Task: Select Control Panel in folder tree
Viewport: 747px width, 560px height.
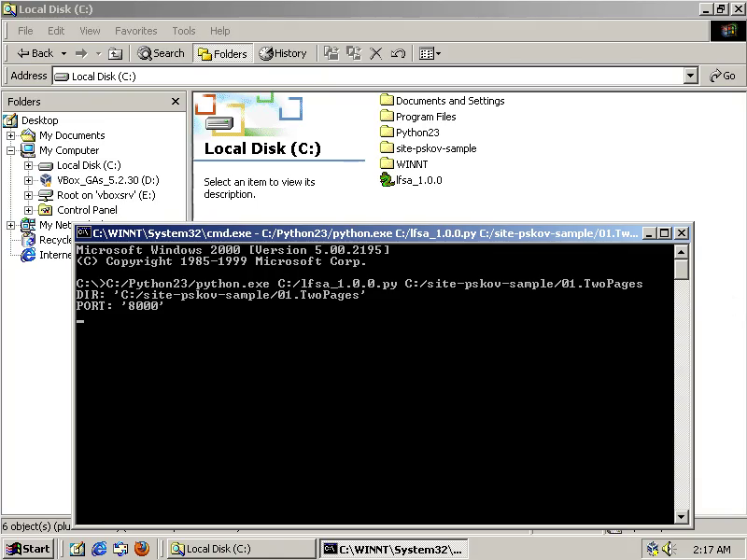Action: 87,210
